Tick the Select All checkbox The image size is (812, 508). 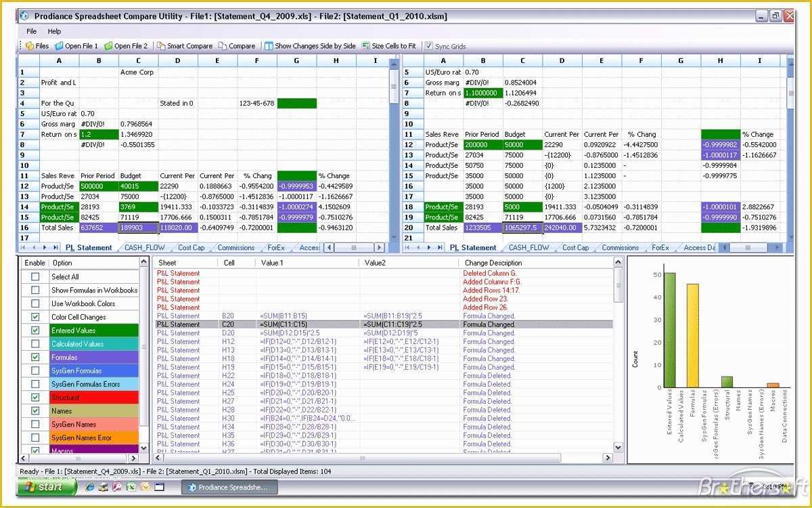click(35, 276)
